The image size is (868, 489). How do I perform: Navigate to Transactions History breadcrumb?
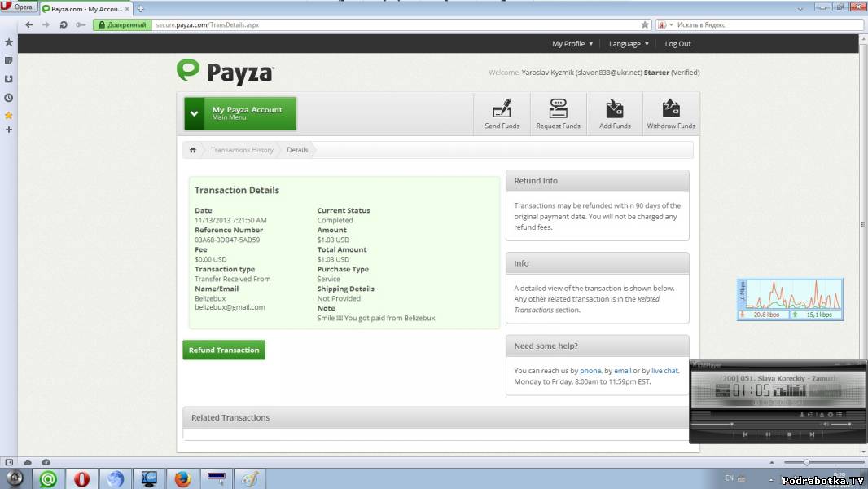(242, 150)
